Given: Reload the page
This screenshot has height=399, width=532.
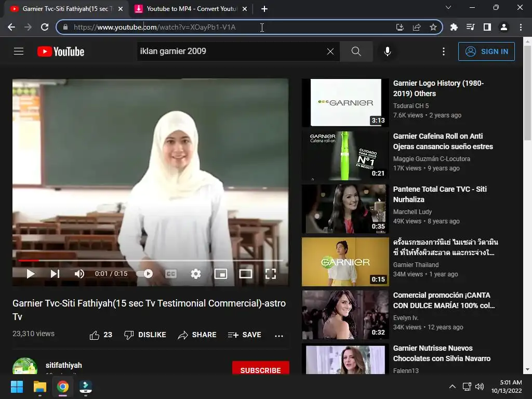Looking at the screenshot, I should 45,27.
